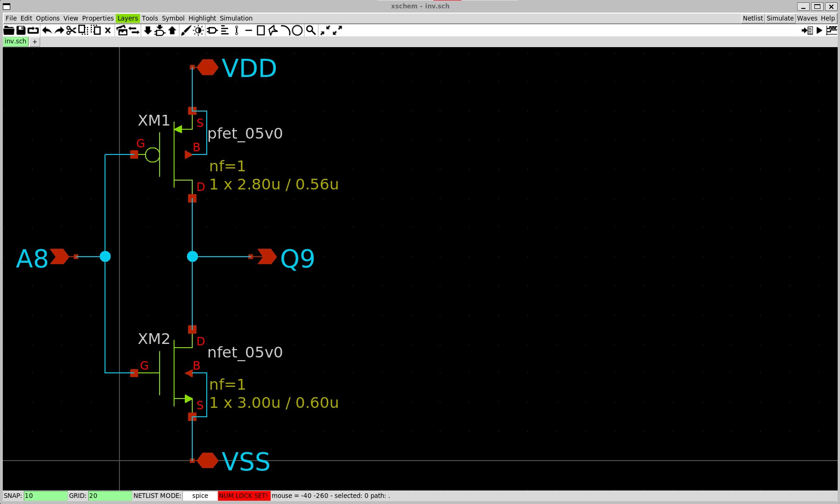
Task: Open the Properties menu
Action: coord(98,18)
